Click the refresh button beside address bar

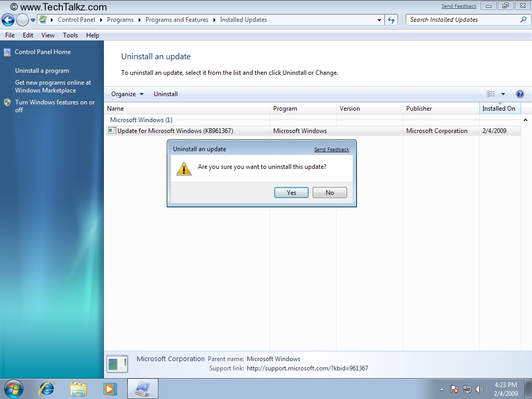[391, 20]
